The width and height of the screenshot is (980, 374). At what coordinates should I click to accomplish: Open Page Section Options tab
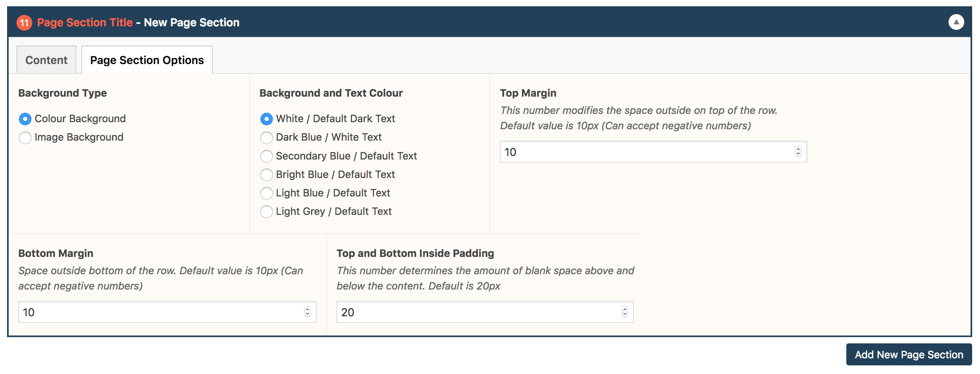[x=147, y=60]
